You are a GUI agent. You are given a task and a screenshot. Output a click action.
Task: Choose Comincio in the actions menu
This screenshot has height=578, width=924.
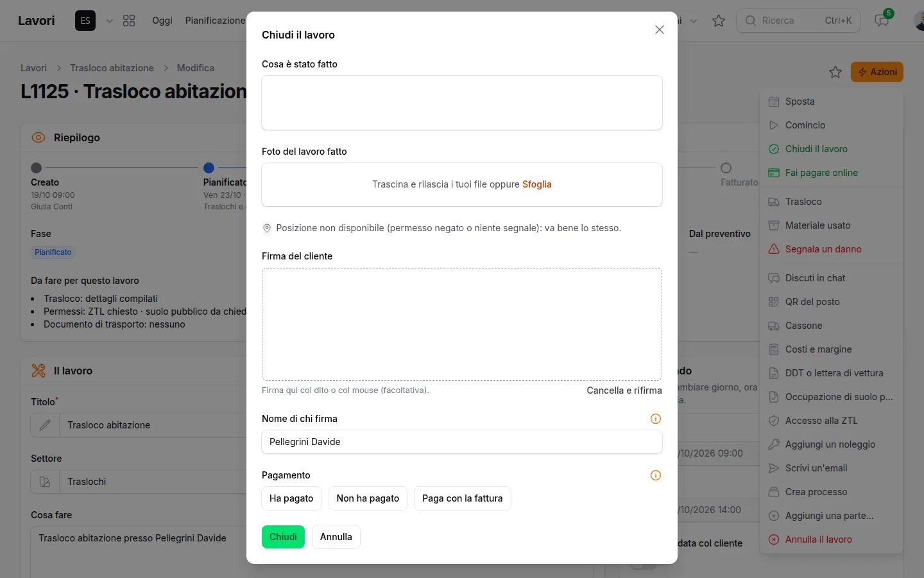click(x=832, y=125)
